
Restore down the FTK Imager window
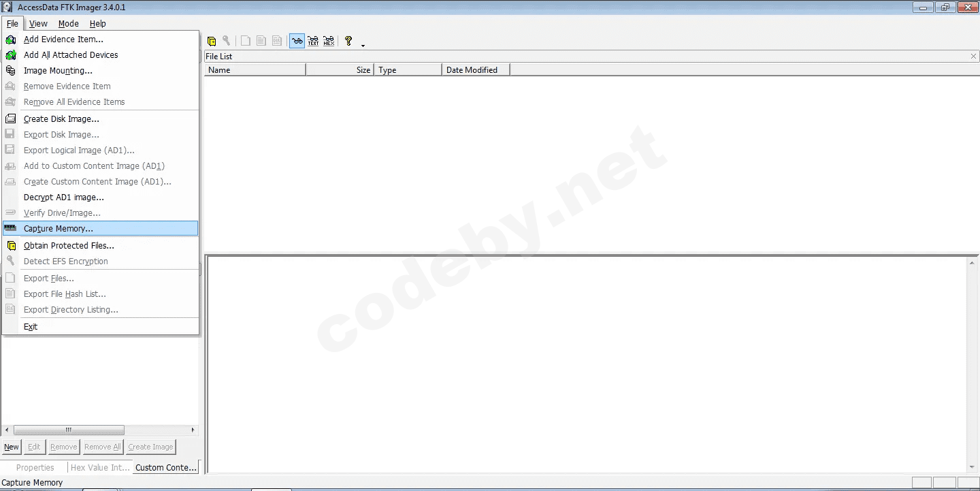[945, 7]
